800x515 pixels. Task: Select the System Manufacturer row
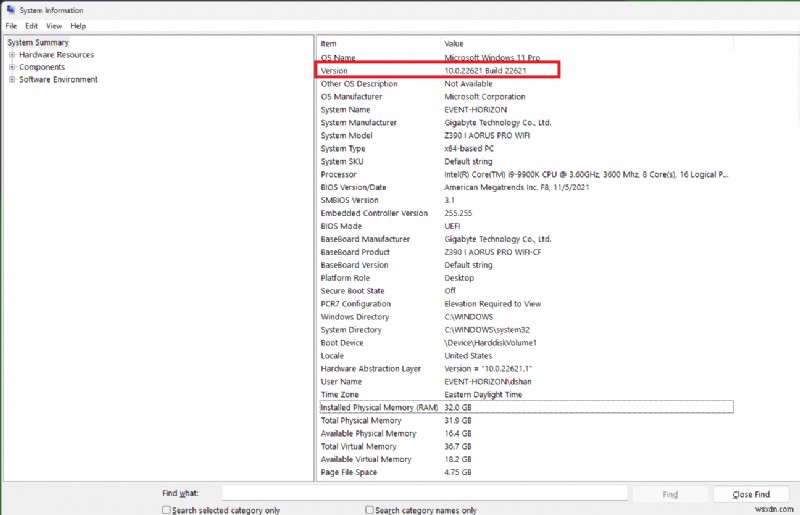tap(525, 122)
